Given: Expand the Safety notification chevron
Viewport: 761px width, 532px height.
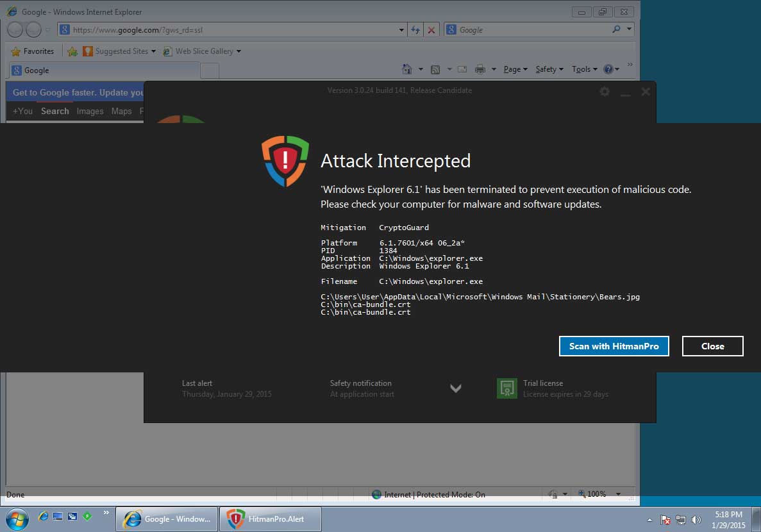Looking at the screenshot, I should [x=456, y=388].
